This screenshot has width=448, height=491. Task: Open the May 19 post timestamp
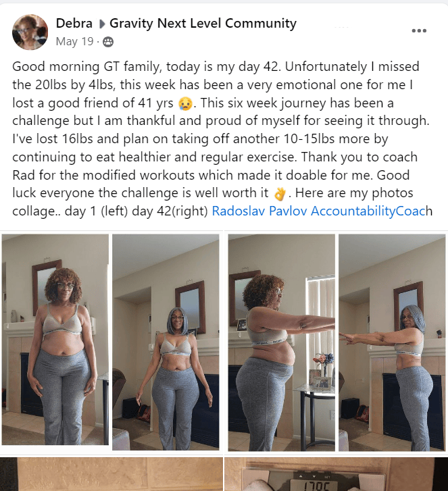(x=74, y=41)
